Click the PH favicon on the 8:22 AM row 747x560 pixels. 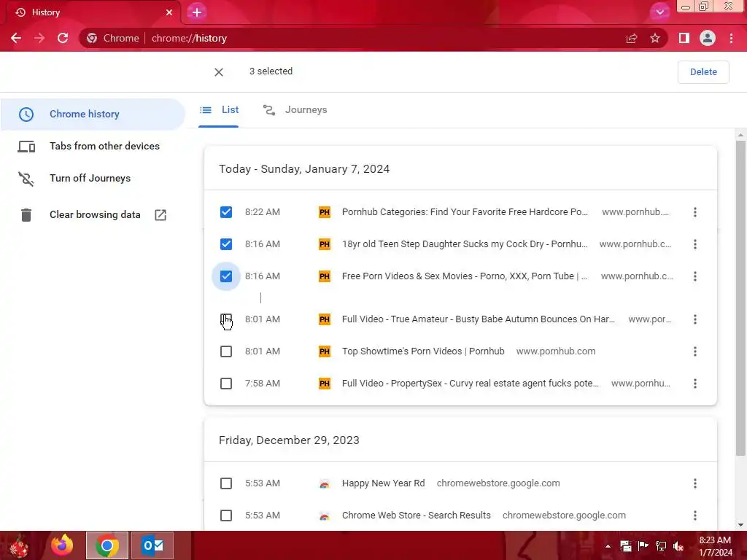[325, 212]
